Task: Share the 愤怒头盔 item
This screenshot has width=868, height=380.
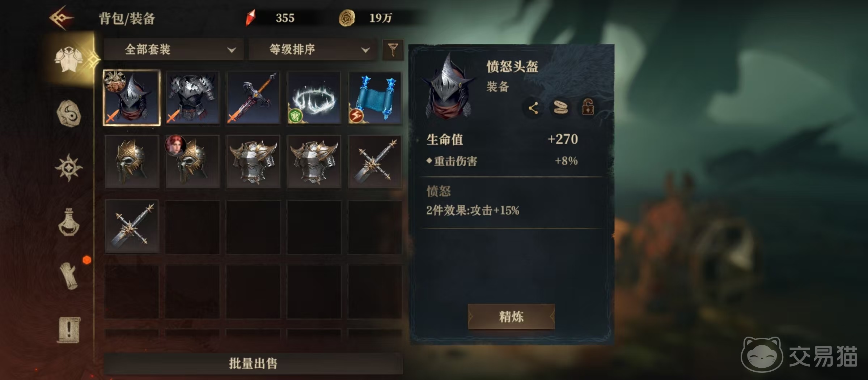Action: click(x=533, y=108)
